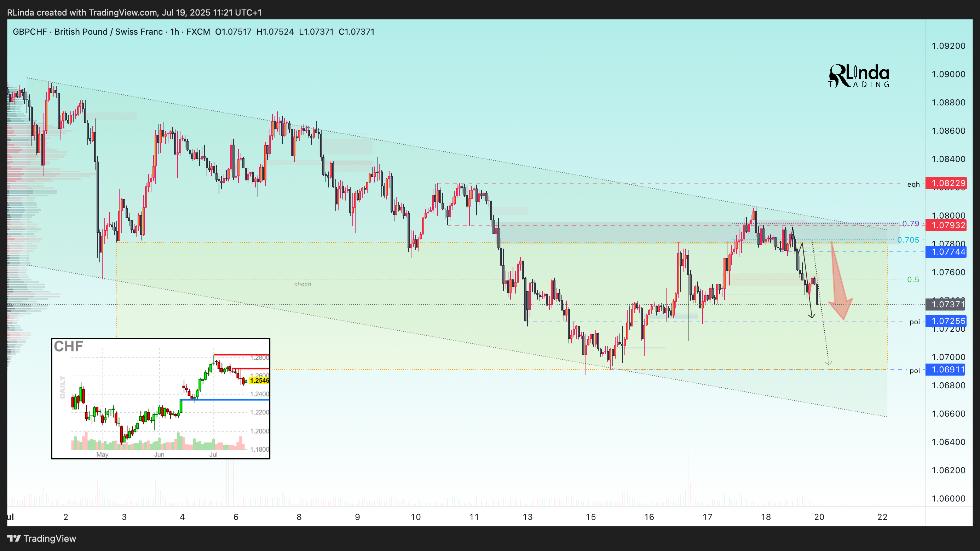The image size is (980, 551).
Task: Click the 1.06600 price axis tick
Action: 949,414
